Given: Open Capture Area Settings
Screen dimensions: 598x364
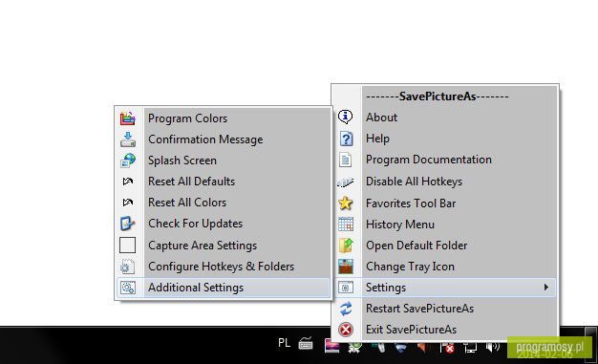Looking at the screenshot, I should (x=224, y=246).
